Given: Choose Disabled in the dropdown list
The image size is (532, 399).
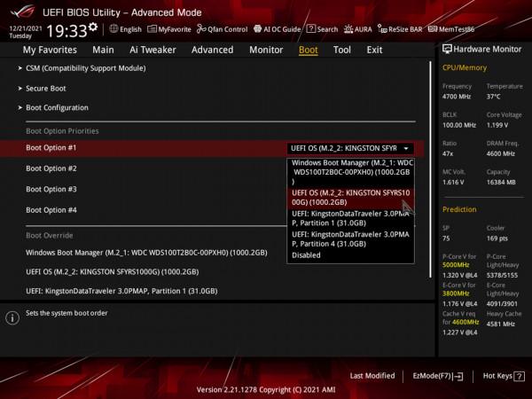Looking at the screenshot, I should pyautogui.click(x=306, y=255).
